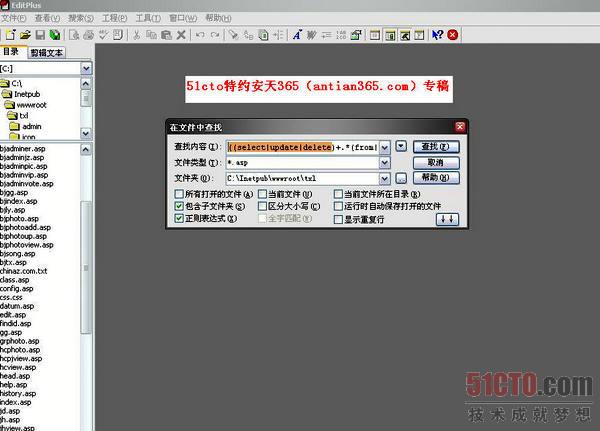Click the Redo arrow icon
This screenshot has width=600, height=431.
pos(215,35)
